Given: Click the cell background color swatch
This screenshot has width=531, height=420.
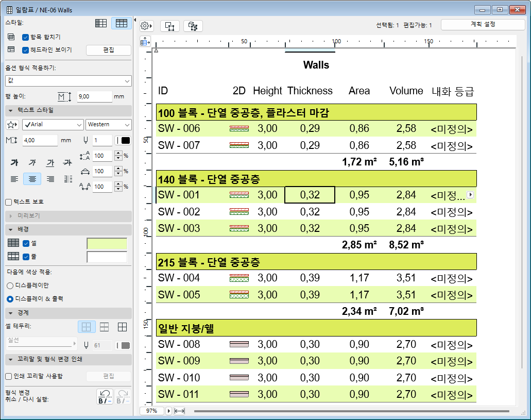Looking at the screenshot, I should tap(107, 244).
